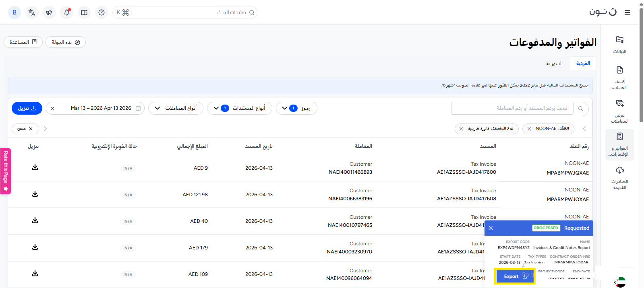The image size is (644, 288).
Task: Open the help question mark icon
Action: click(101, 12)
